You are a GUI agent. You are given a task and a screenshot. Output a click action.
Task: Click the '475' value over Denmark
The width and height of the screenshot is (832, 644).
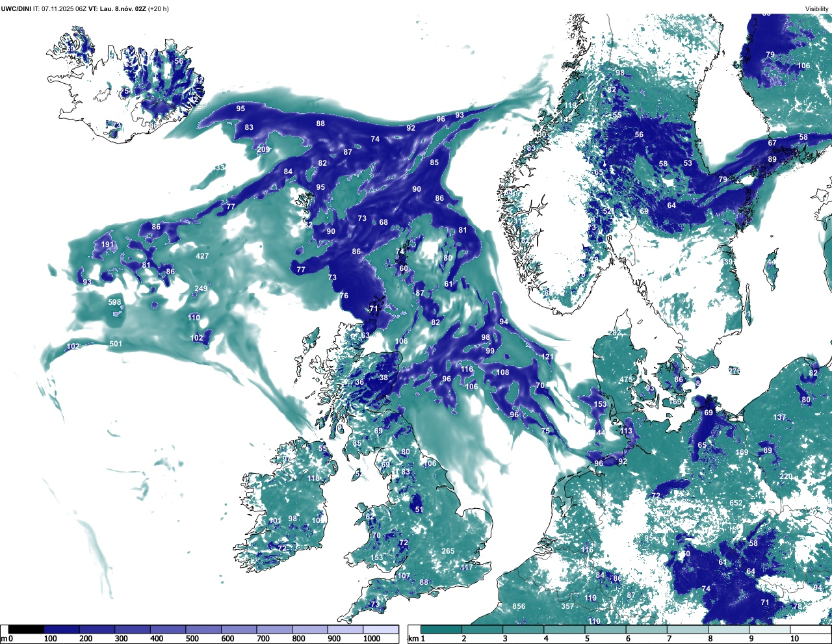[626, 380]
